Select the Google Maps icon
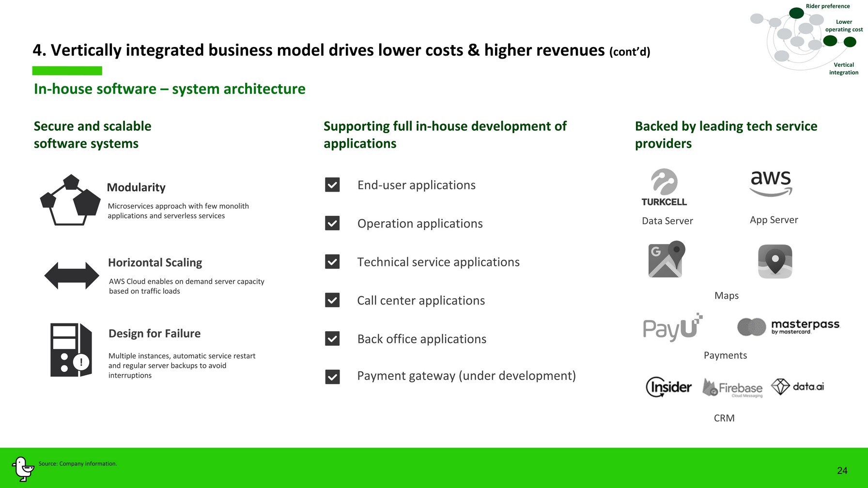Image resolution: width=868 pixels, height=488 pixels. click(x=666, y=259)
